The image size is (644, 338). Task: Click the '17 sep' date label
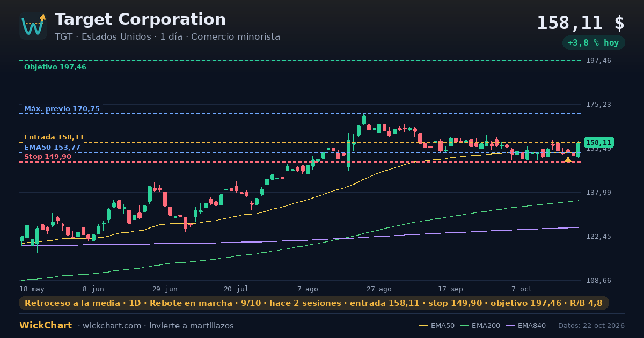(x=450, y=289)
